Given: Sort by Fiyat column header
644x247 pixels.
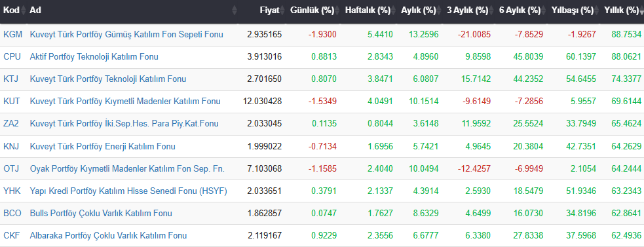Looking at the screenshot, I should click(x=269, y=10).
